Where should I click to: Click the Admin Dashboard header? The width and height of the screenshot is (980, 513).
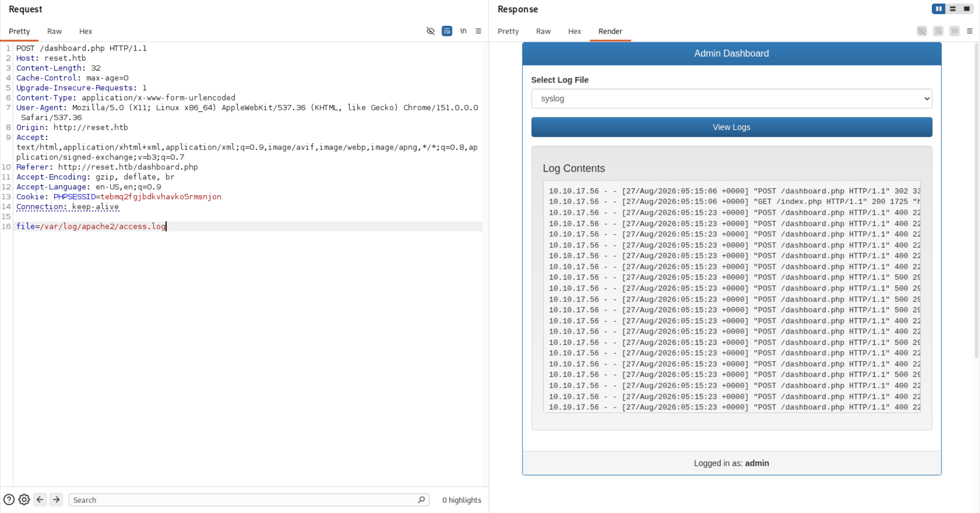click(x=732, y=54)
